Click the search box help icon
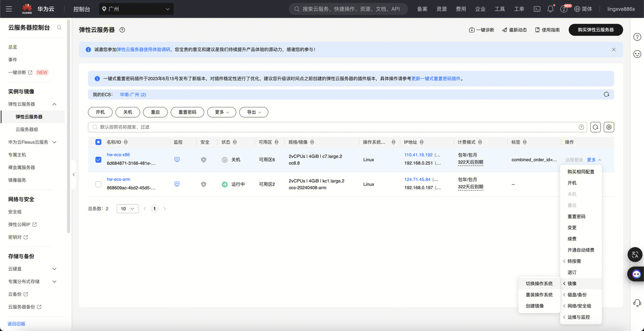 pos(581,127)
